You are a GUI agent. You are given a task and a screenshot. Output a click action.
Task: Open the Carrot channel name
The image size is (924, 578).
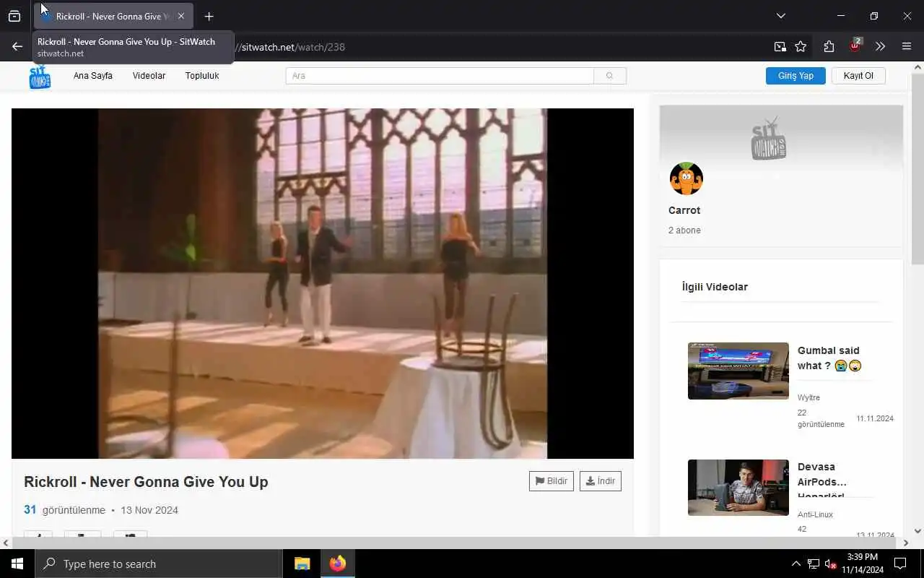click(x=684, y=210)
